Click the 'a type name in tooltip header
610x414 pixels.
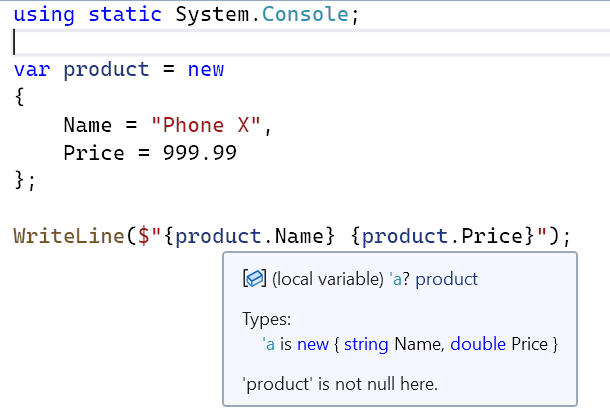[x=395, y=279]
